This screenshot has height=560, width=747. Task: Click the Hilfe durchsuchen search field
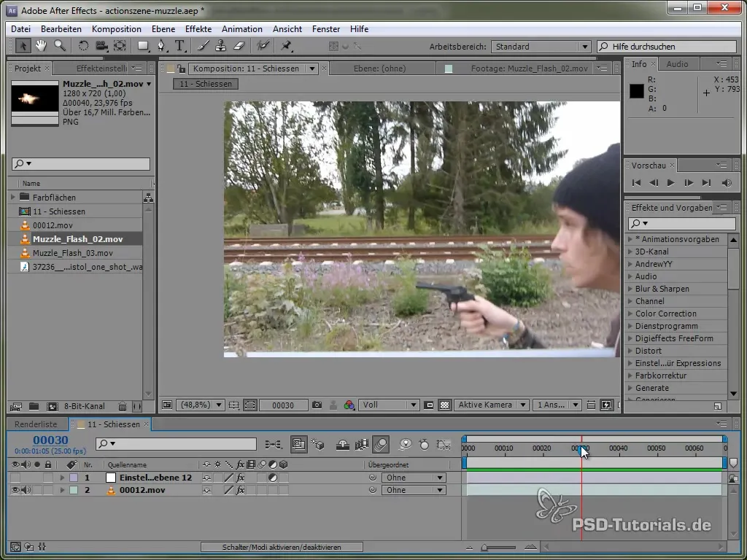pos(667,47)
